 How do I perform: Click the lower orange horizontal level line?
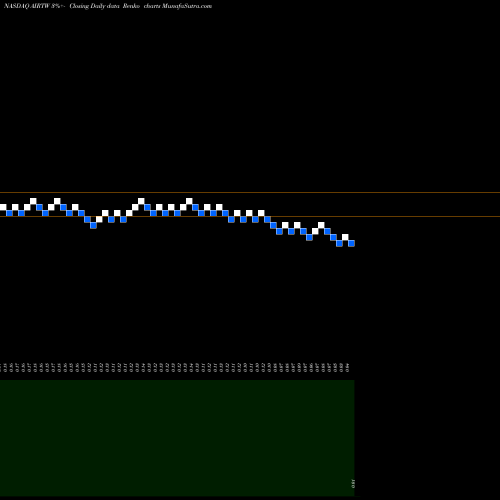point(250,216)
